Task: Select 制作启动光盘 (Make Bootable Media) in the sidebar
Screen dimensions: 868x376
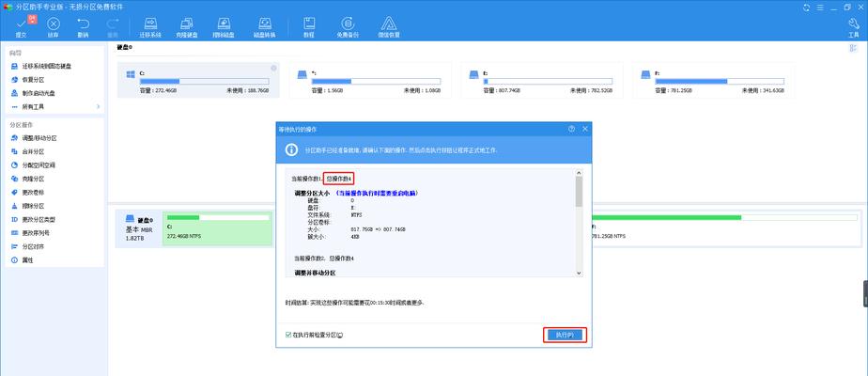Action: (x=39, y=93)
